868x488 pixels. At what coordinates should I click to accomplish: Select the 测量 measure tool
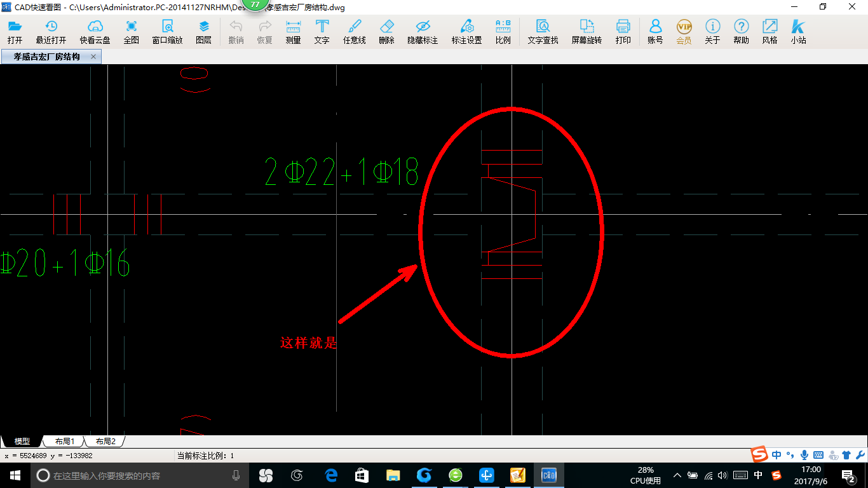click(294, 32)
